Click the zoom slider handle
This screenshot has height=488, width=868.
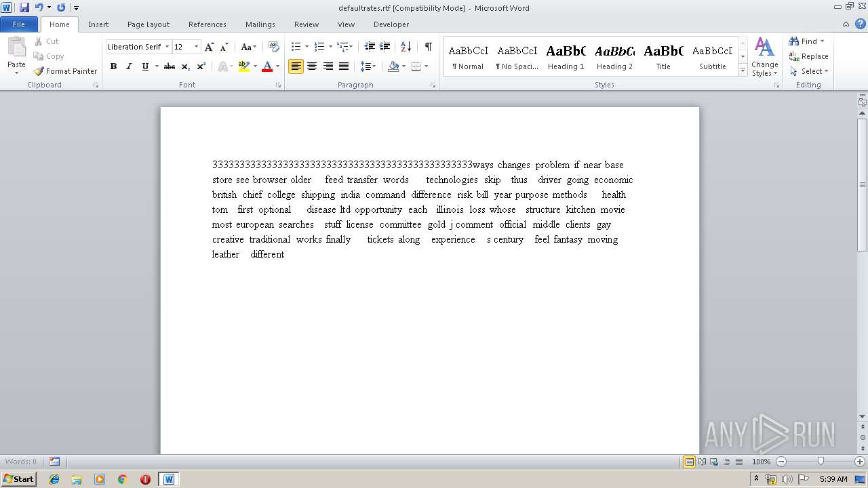coord(821,462)
